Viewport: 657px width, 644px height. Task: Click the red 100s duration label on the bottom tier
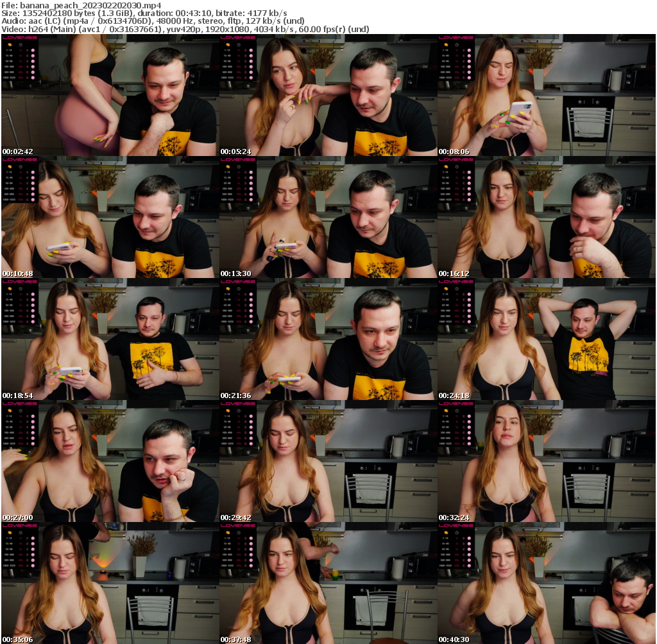click(21, 78)
